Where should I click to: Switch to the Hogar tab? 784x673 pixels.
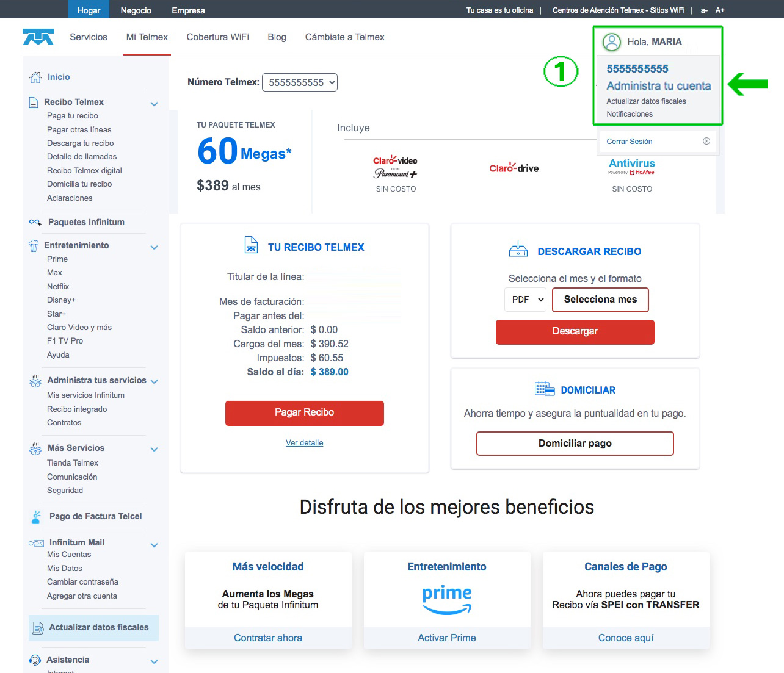[89, 10]
